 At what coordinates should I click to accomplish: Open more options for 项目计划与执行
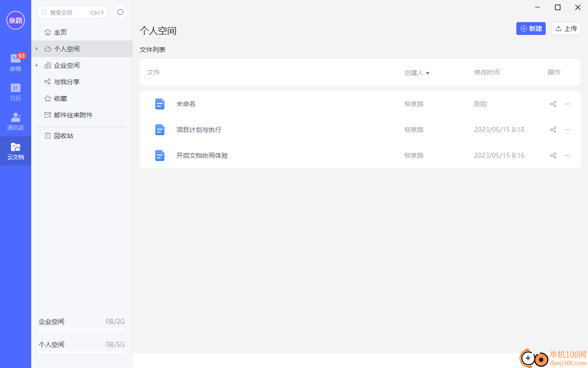[x=568, y=130]
